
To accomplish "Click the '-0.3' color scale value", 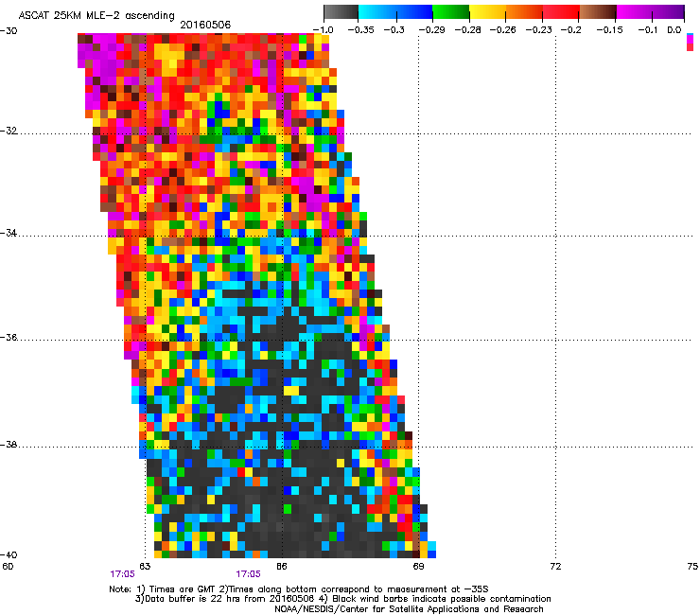I will [x=394, y=30].
